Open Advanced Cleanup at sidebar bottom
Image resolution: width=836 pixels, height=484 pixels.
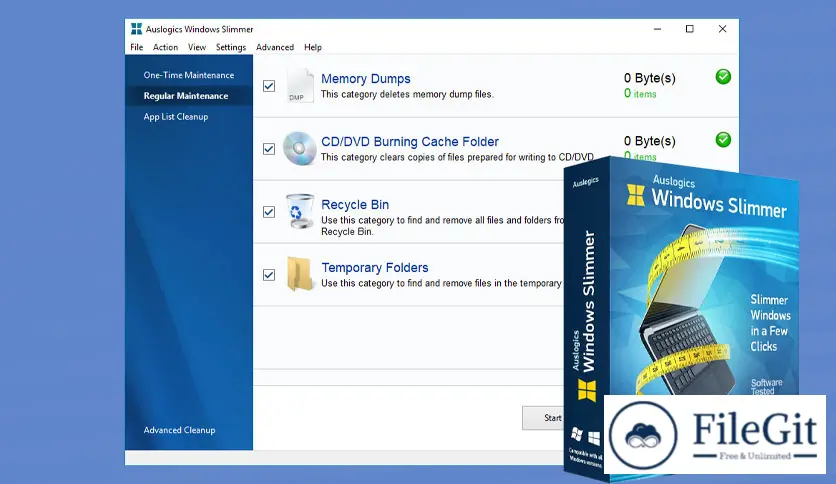pyautogui.click(x=179, y=430)
